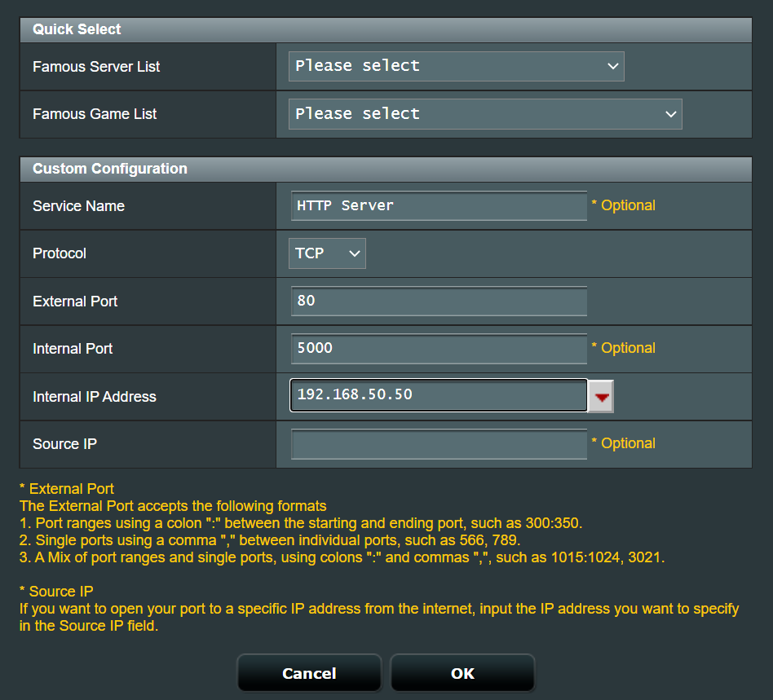The width and height of the screenshot is (773, 700).
Task: Click the Optional note beside Service Name
Action: tap(624, 206)
